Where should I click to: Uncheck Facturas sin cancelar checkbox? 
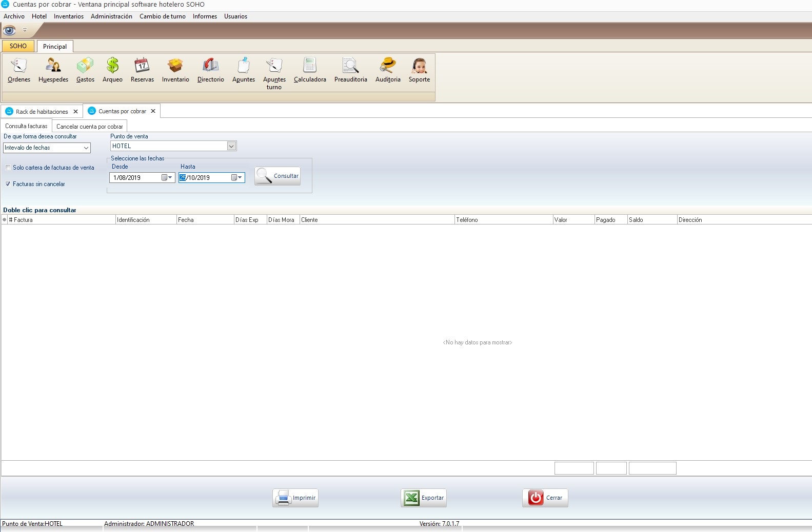coord(8,184)
